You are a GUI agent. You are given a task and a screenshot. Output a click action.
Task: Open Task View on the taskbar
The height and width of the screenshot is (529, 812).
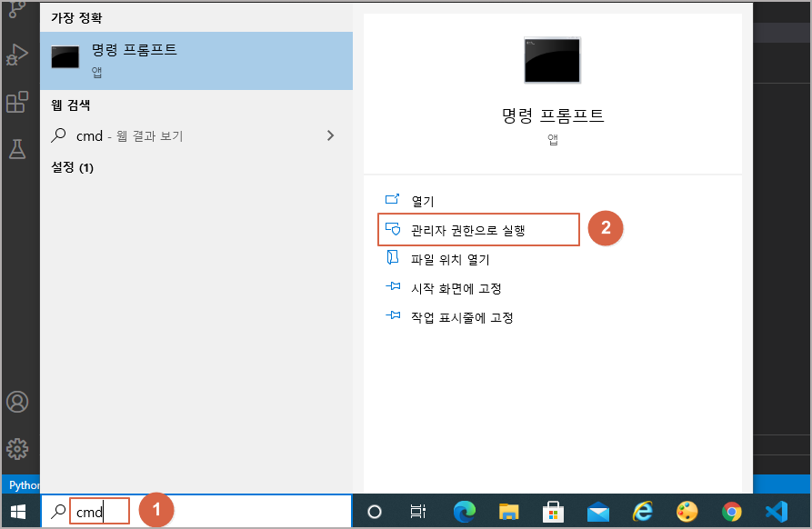418,512
